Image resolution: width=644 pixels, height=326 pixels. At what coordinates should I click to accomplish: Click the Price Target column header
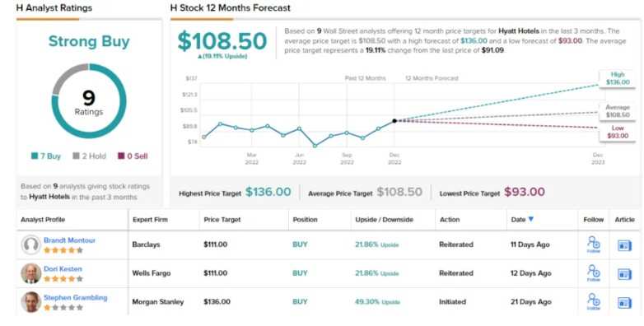click(222, 220)
